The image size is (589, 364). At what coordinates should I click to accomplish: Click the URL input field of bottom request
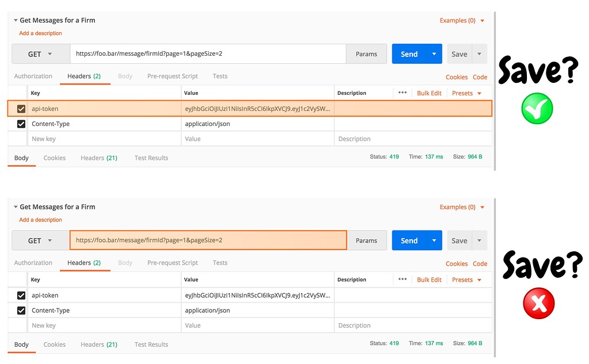[x=207, y=240]
